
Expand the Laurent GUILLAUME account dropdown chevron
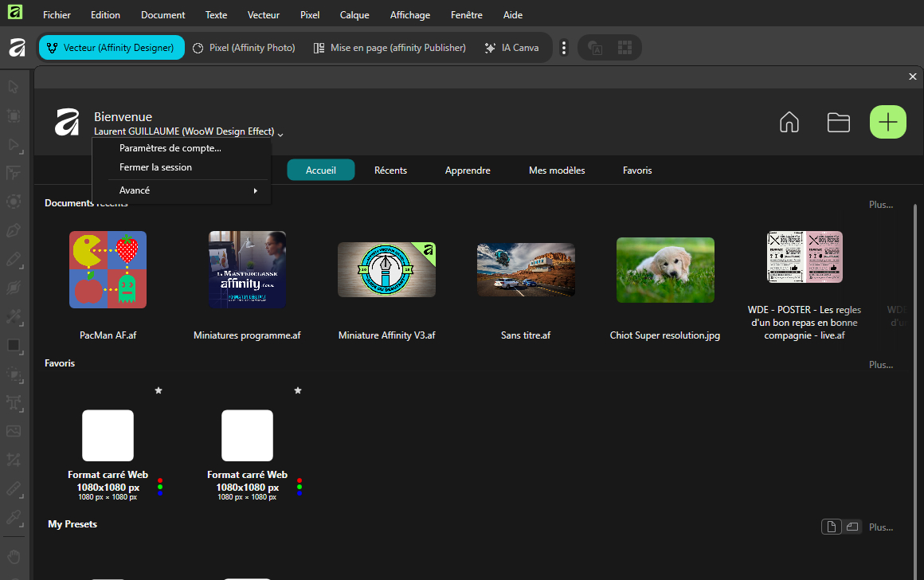click(x=280, y=134)
